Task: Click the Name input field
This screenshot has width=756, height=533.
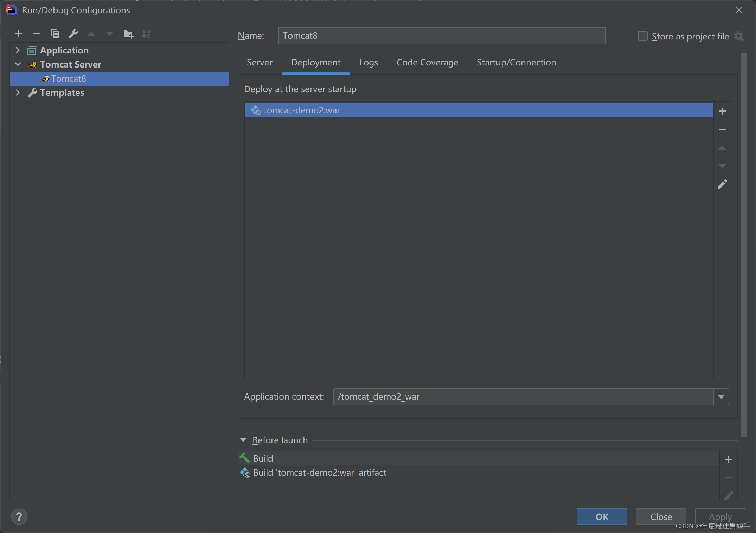Action: [441, 36]
